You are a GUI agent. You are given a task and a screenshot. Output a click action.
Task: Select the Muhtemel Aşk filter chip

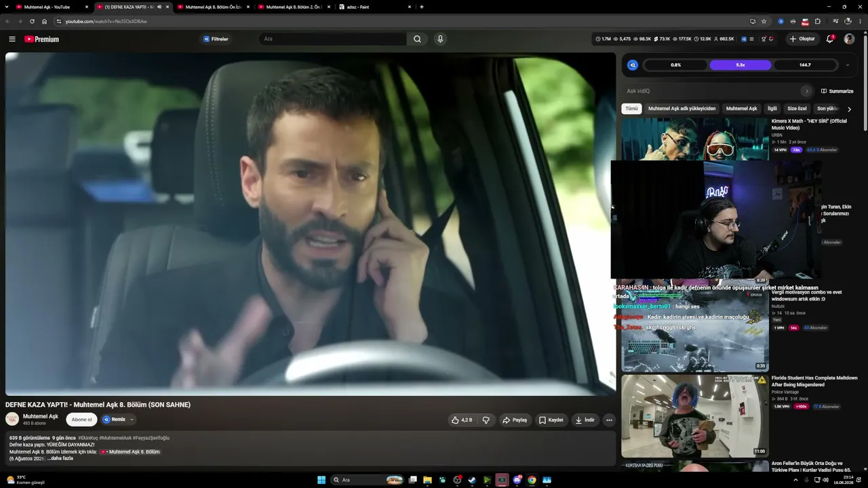coord(741,108)
